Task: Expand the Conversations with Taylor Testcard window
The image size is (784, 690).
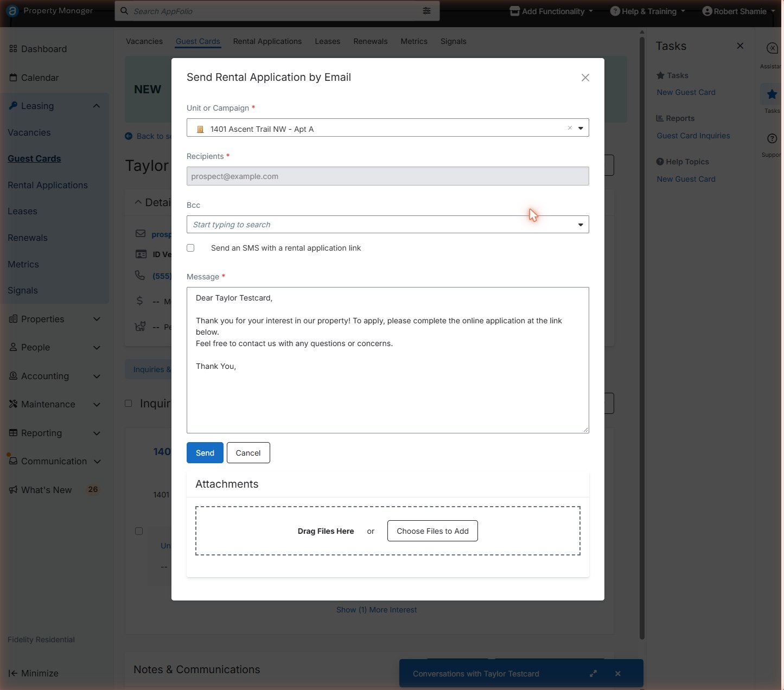Action: tap(593, 673)
